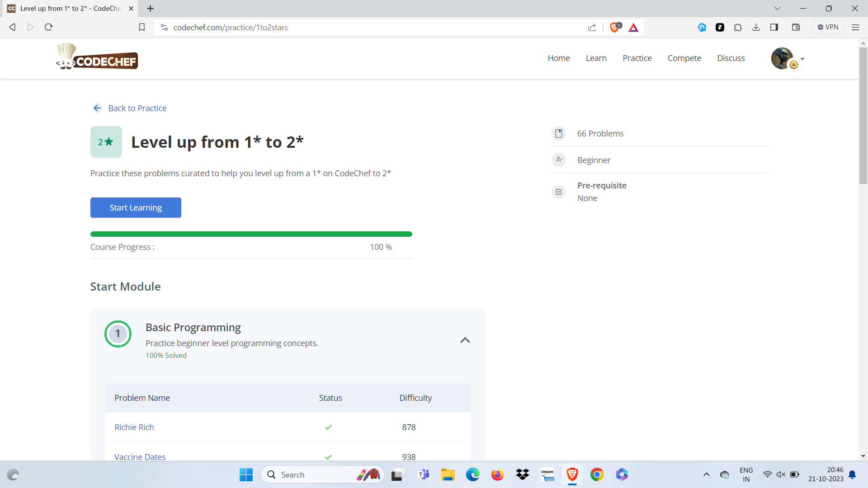
Task: Click the share page icon
Action: (x=592, y=28)
